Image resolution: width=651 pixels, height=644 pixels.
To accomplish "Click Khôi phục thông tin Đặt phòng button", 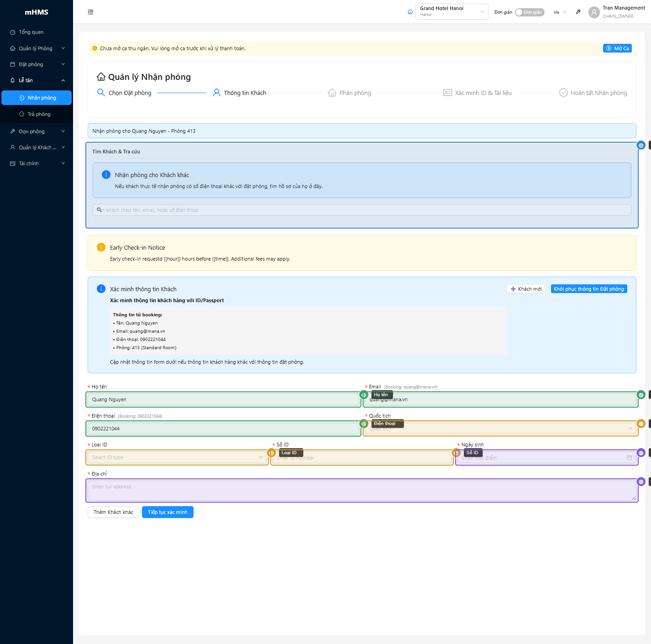I will 588,289.
